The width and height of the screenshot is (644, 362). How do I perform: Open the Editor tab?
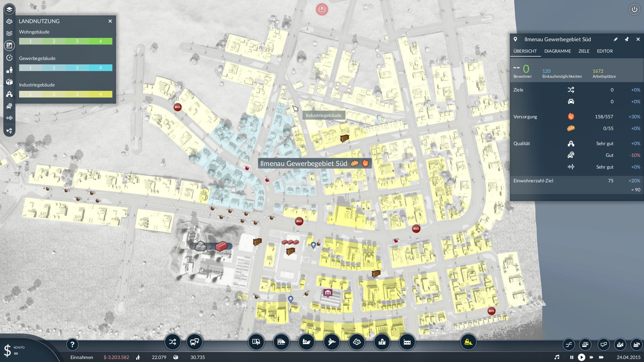605,51
